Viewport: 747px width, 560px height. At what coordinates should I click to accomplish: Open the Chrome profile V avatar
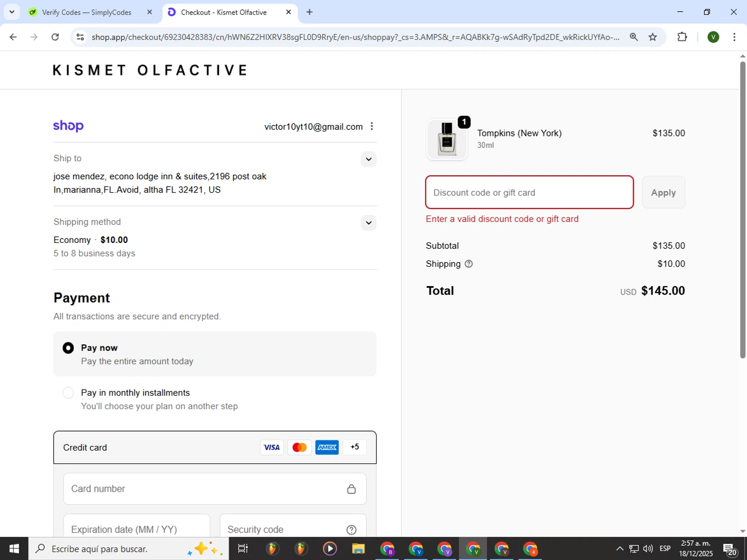713,37
